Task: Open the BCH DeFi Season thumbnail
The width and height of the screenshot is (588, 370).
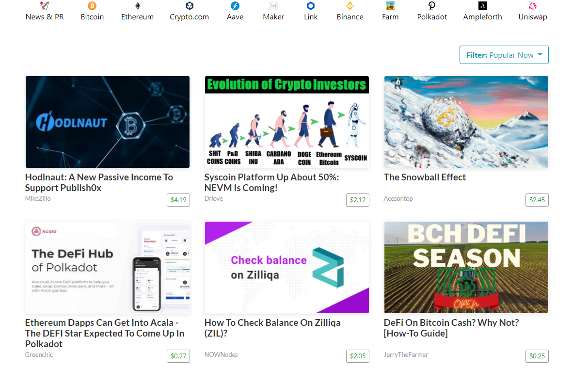Action: 466,267
